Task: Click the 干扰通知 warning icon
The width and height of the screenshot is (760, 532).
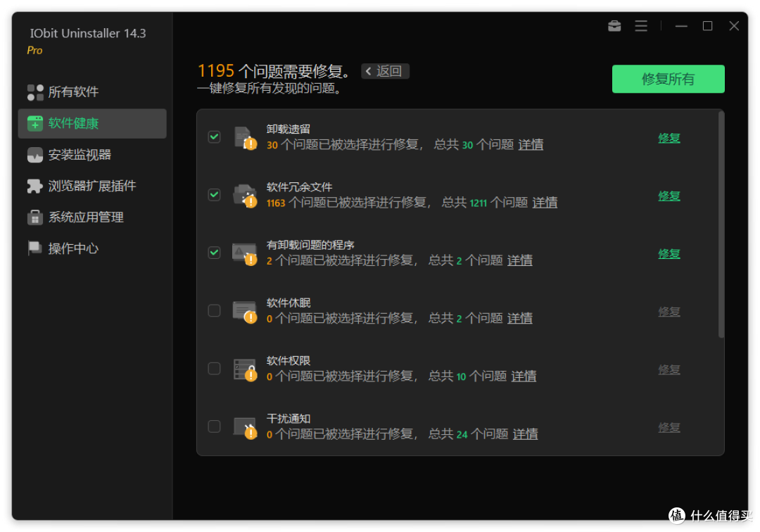Action: click(x=245, y=427)
